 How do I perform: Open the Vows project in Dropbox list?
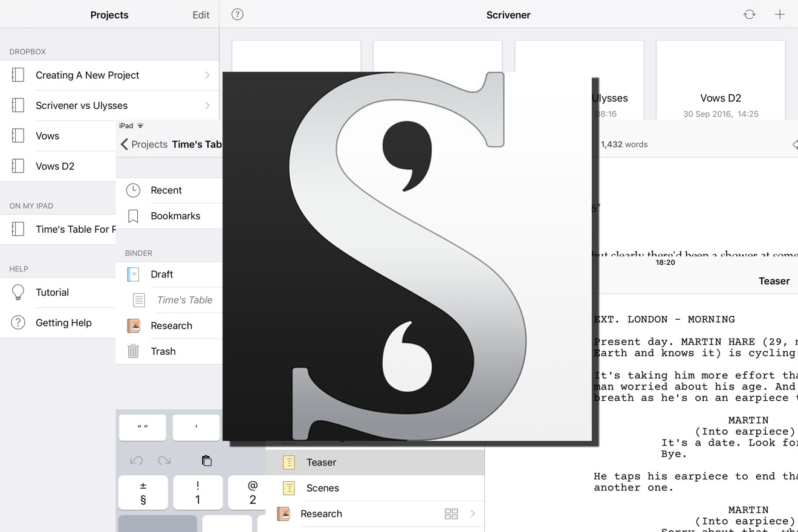tap(58, 135)
